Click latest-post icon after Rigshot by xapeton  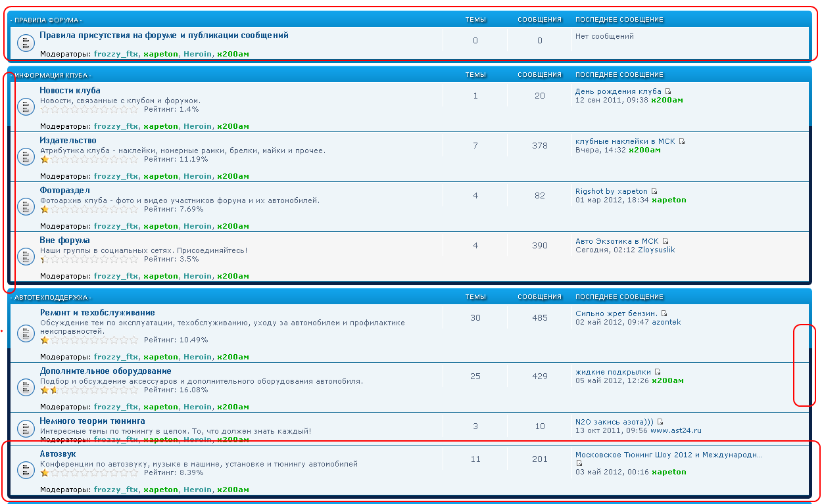654,191
